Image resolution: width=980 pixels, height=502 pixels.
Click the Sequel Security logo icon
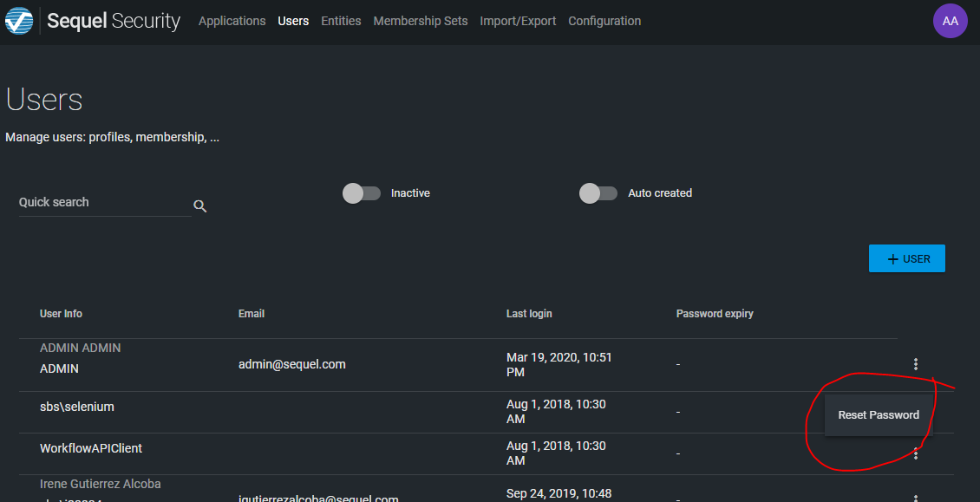pos(19,21)
